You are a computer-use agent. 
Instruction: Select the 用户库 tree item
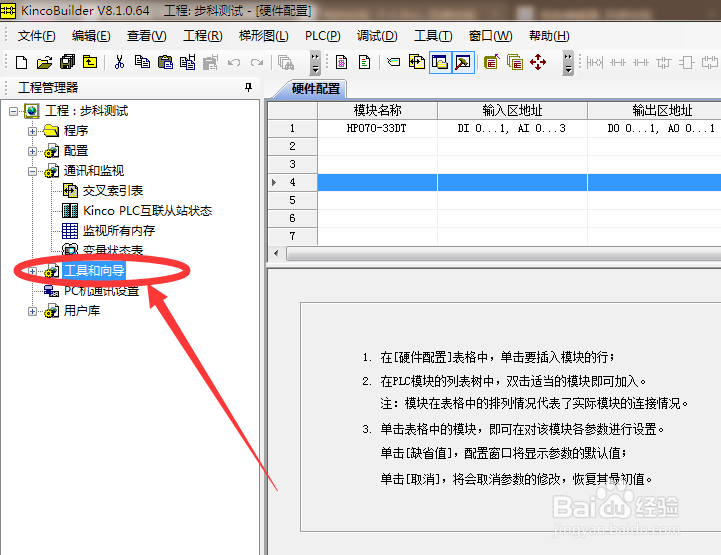pyautogui.click(x=81, y=311)
